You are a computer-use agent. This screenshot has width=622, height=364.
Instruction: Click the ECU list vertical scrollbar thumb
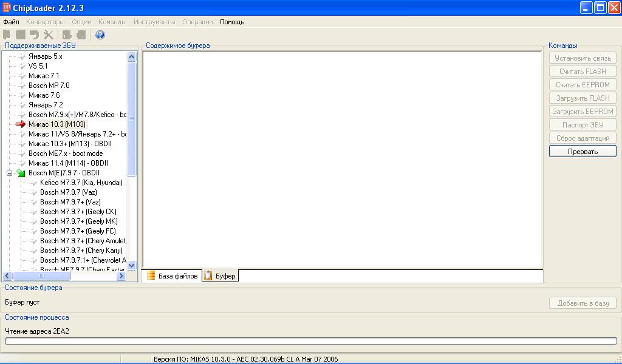coord(132,119)
